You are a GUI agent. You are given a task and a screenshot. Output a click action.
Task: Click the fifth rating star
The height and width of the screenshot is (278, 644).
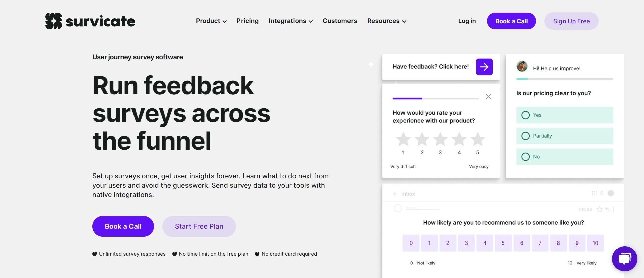click(478, 139)
